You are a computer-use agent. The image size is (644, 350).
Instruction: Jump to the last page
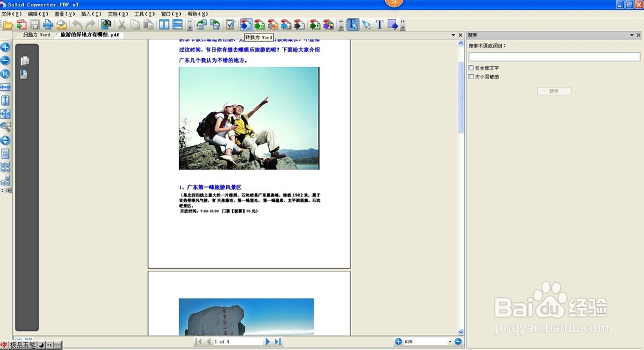pyautogui.click(x=278, y=342)
